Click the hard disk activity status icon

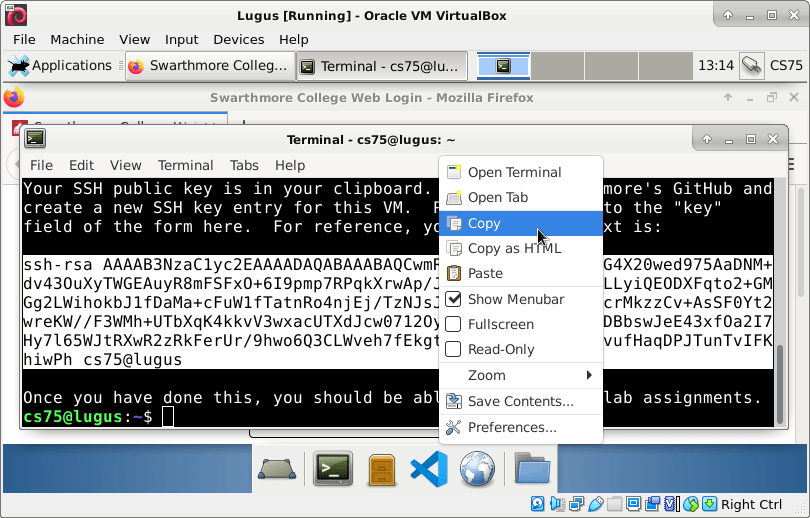537,504
